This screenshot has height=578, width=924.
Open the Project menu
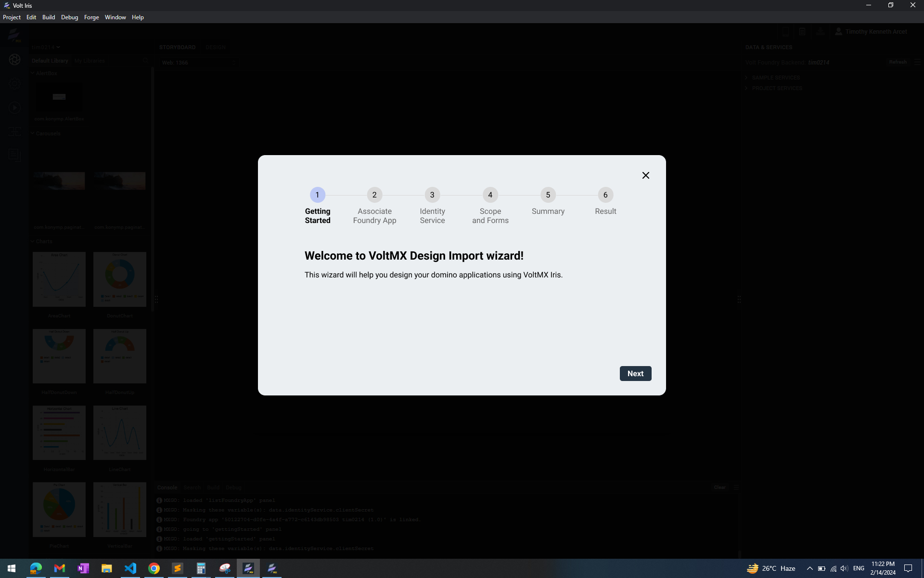12,17
